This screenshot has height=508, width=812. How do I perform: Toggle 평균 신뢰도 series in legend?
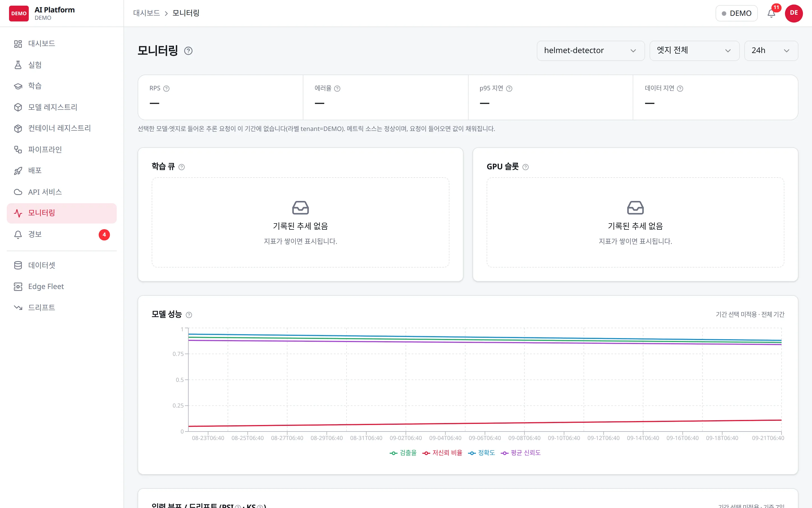coord(521,453)
